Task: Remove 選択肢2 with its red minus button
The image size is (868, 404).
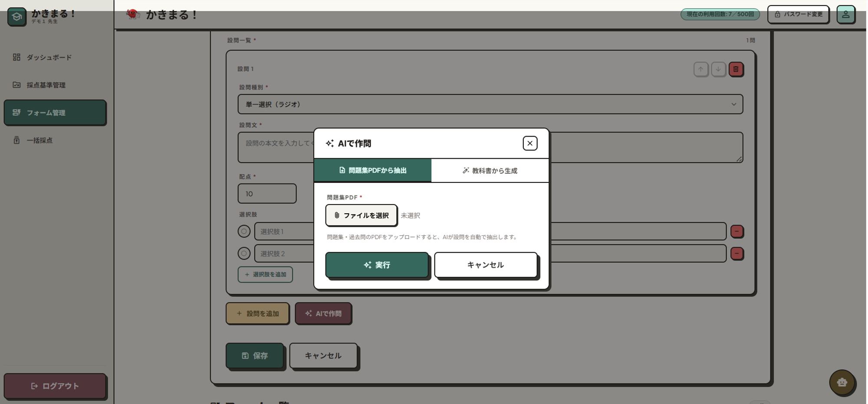Action: (x=737, y=254)
